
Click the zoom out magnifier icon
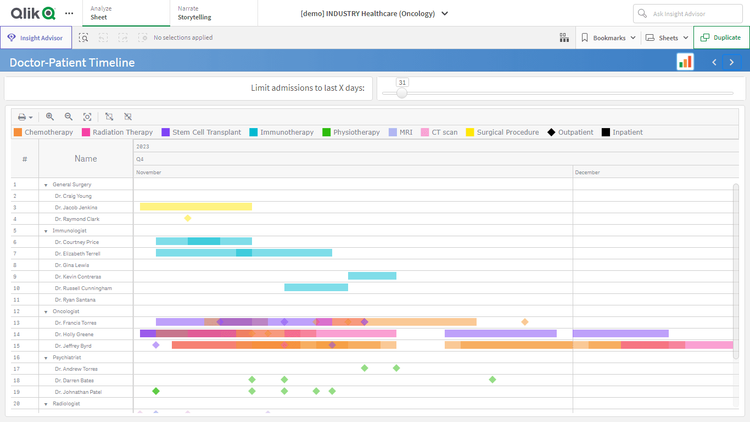click(68, 117)
